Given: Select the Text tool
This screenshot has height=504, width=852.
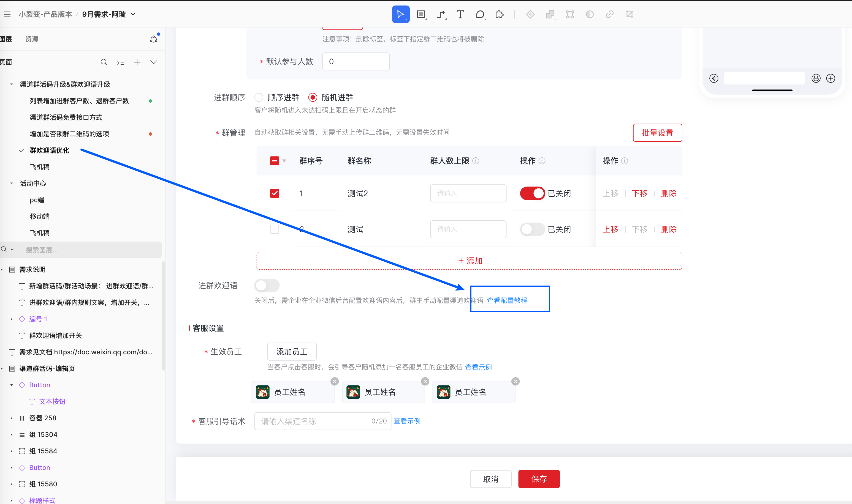Looking at the screenshot, I should (x=460, y=14).
